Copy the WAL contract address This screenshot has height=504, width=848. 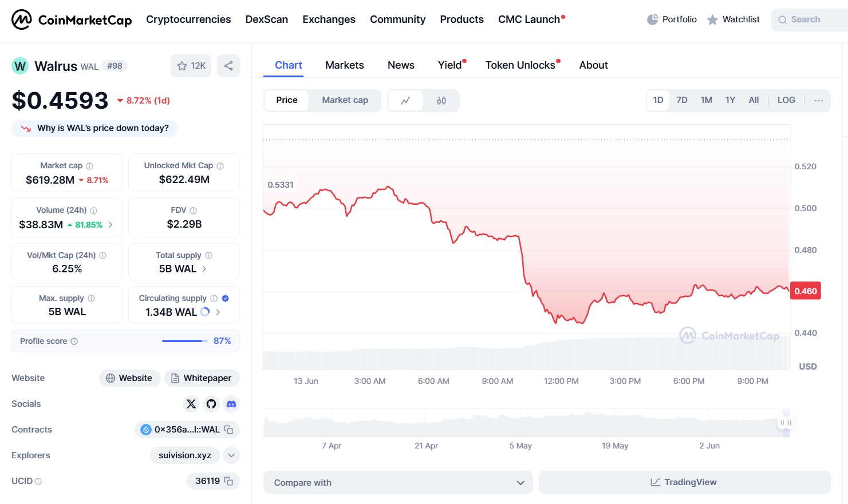[228, 430]
